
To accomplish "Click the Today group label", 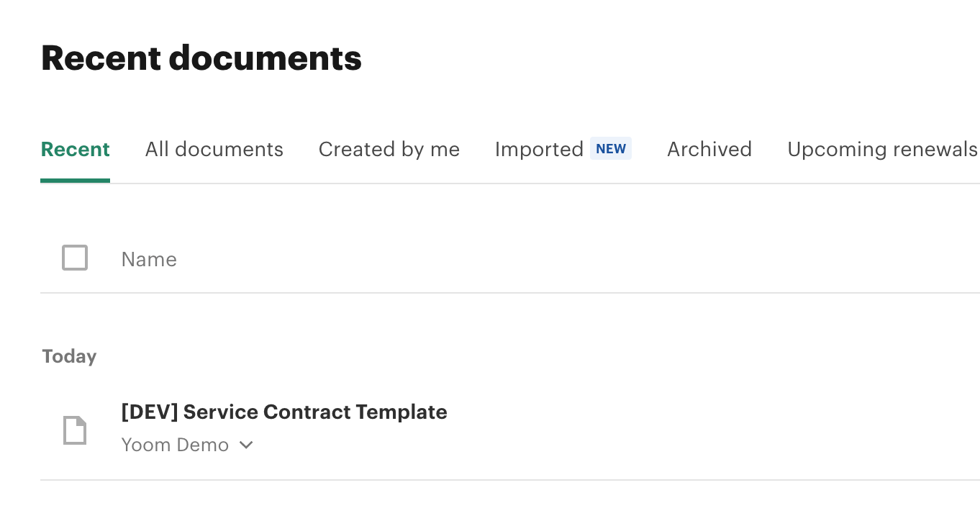I will 69,356.
